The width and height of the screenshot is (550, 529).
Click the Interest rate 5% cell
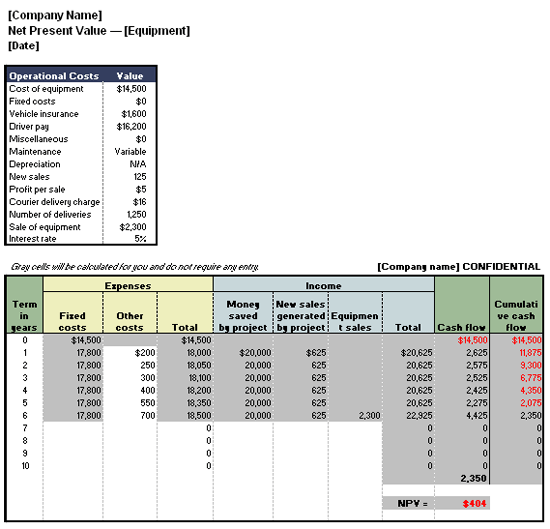130,239
